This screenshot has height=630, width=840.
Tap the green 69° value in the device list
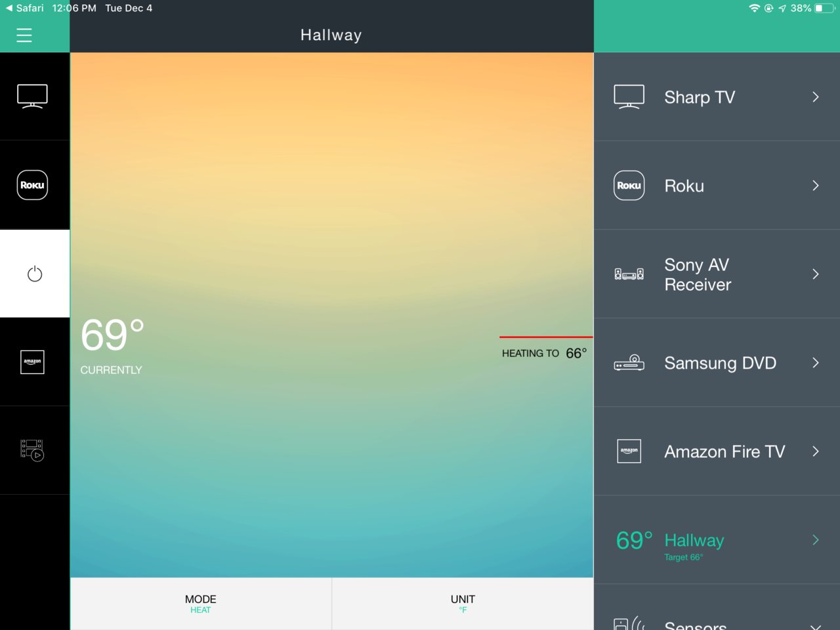tap(634, 540)
